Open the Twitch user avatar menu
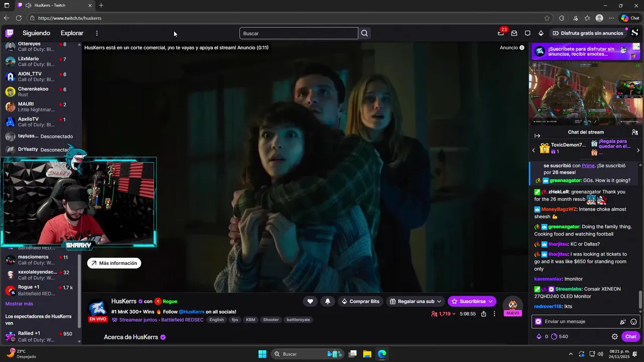This screenshot has width=644, height=362. coord(635,33)
